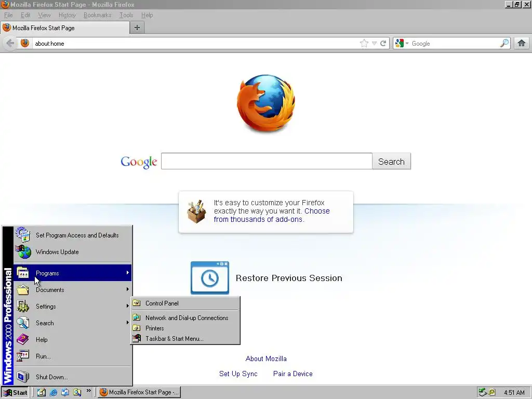
Task: Open the Set Up Sync link
Action: tap(238, 374)
